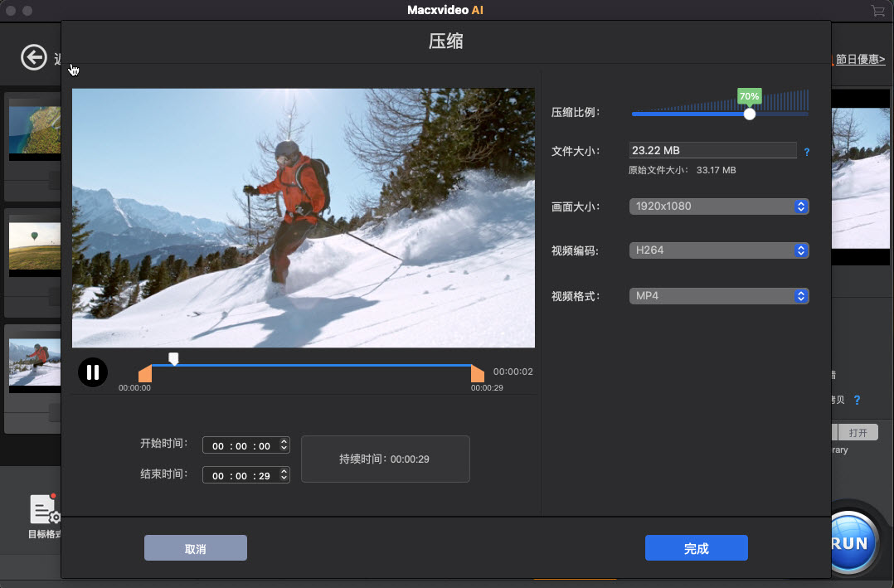Click the 打开 open button on the right

pyautogui.click(x=858, y=431)
